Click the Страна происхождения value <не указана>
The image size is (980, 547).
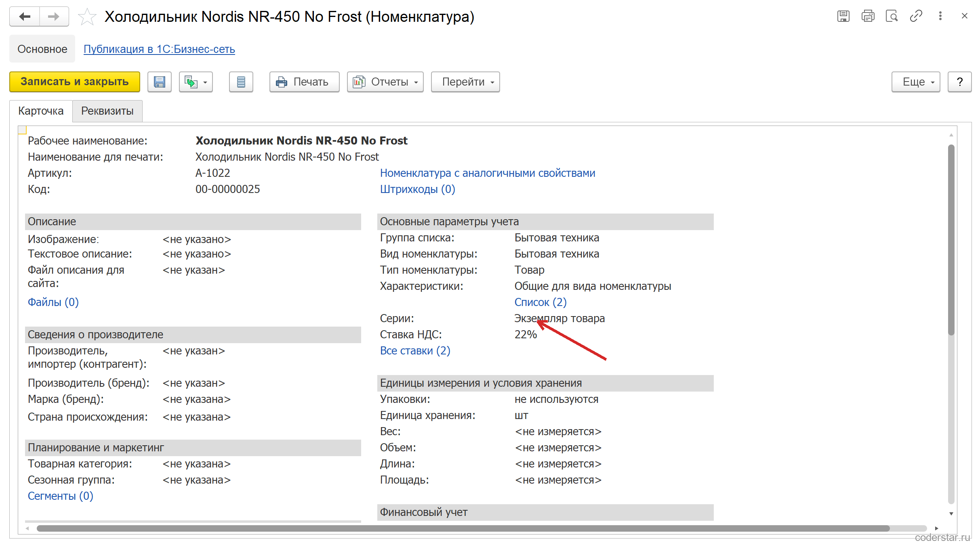point(197,417)
